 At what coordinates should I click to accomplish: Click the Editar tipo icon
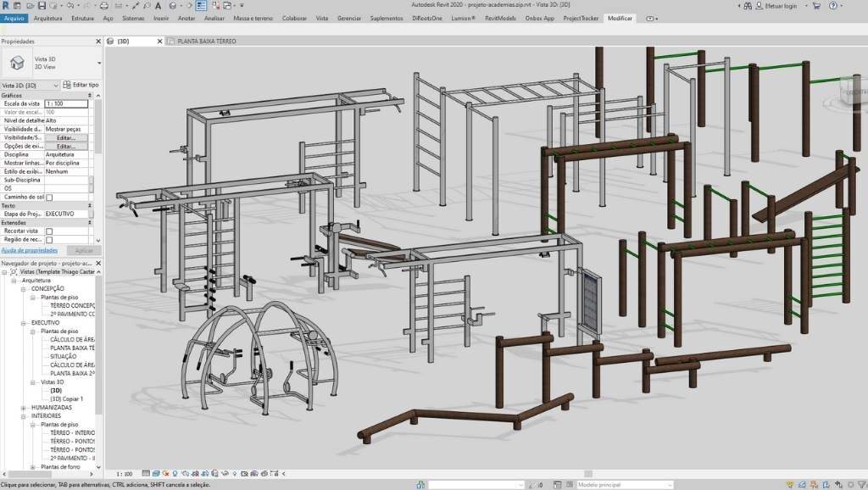(68, 85)
